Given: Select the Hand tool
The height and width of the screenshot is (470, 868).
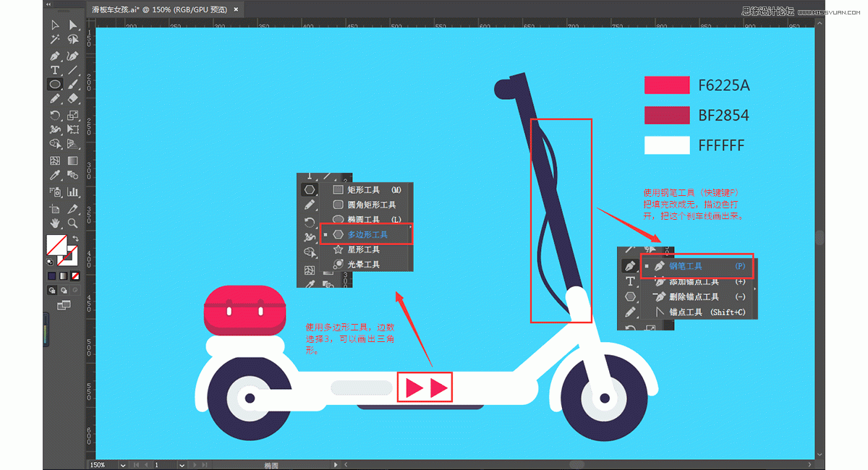Looking at the screenshot, I should click(55, 223).
